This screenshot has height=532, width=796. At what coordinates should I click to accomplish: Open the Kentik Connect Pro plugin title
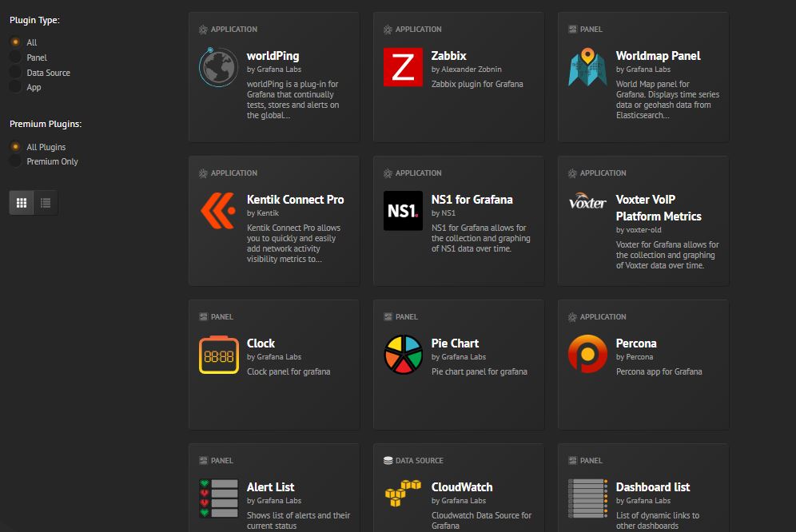[x=296, y=200]
